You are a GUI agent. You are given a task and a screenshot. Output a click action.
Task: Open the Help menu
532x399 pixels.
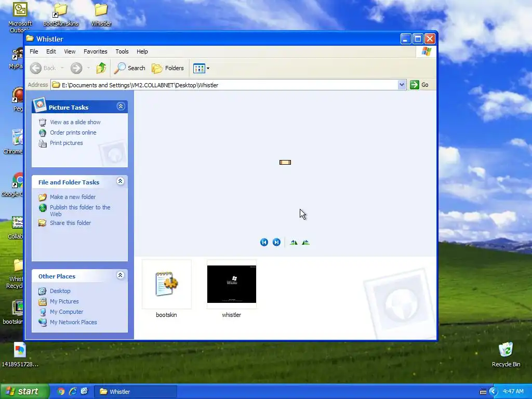[x=142, y=51]
